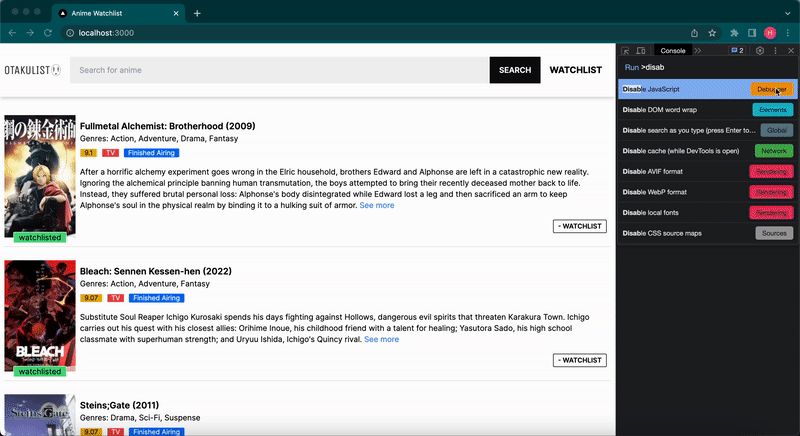Bookmark this page with the star
Viewport: 800px width, 436px height.
click(712, 33)
